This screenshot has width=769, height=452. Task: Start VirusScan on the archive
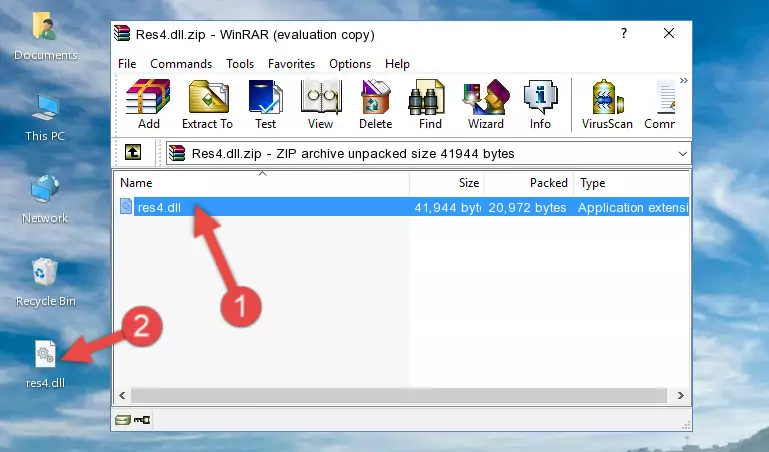click(x=607, y=104)
